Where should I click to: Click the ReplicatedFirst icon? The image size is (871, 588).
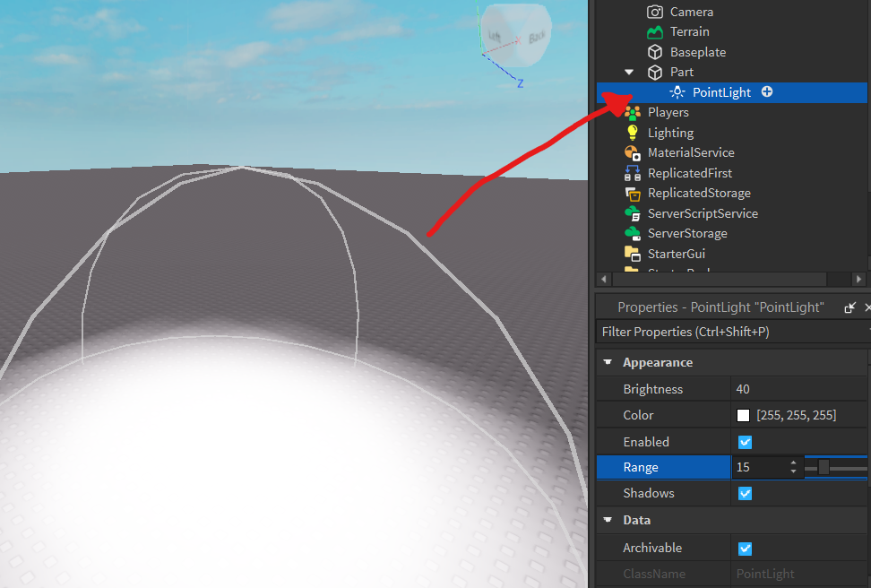[x=632, y=173]
